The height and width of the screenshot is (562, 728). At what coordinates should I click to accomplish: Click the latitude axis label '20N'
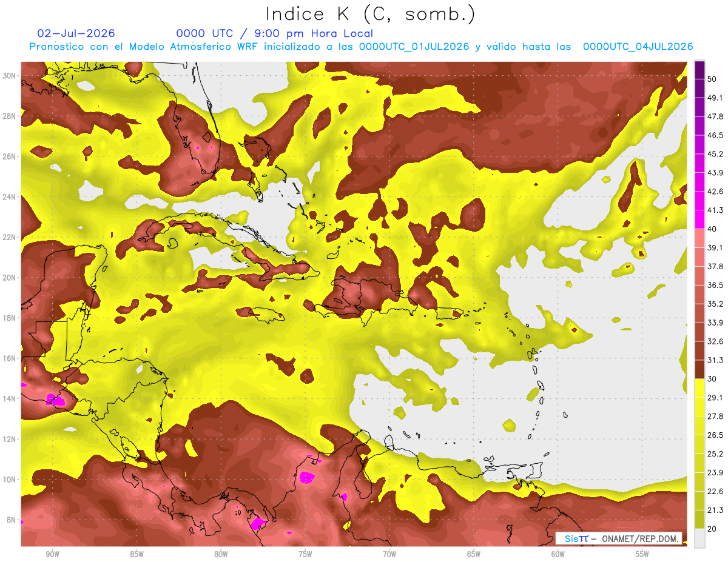coord(9,278)
